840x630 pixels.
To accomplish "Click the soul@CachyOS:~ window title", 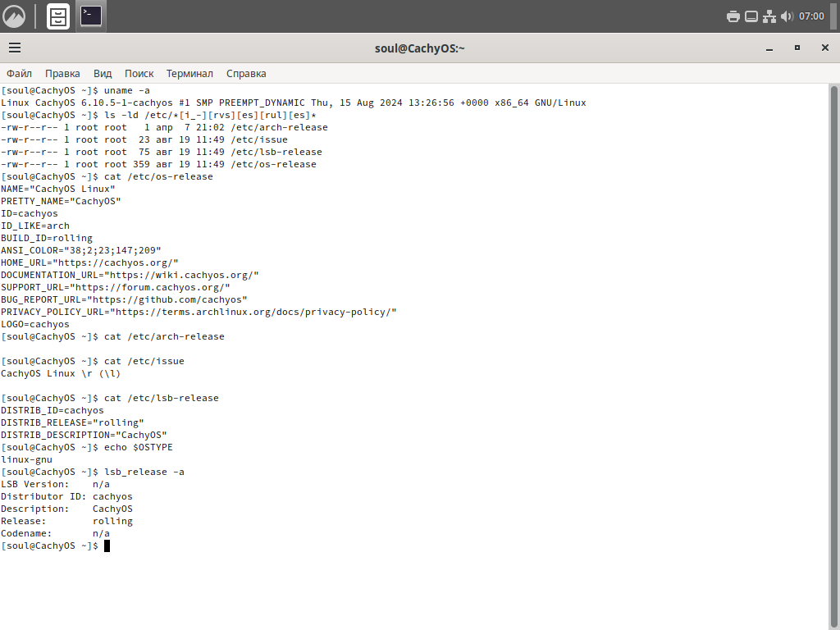I will tap(419, 48).
